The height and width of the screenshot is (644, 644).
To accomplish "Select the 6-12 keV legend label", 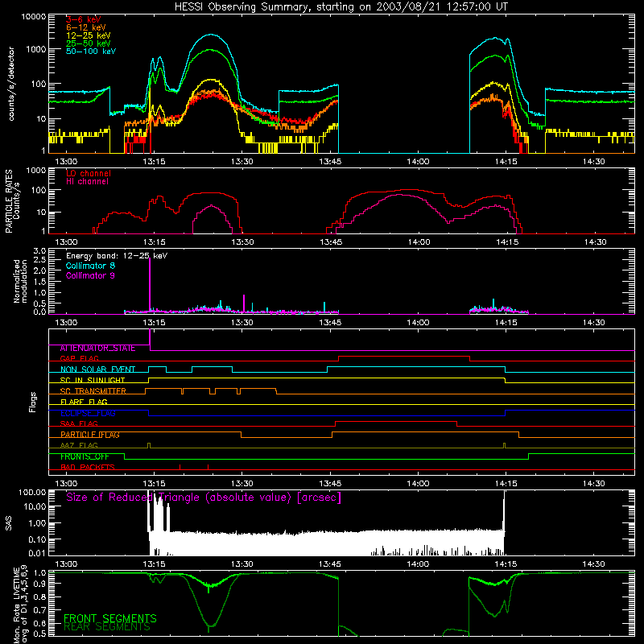I will click(x=86, y=27).
